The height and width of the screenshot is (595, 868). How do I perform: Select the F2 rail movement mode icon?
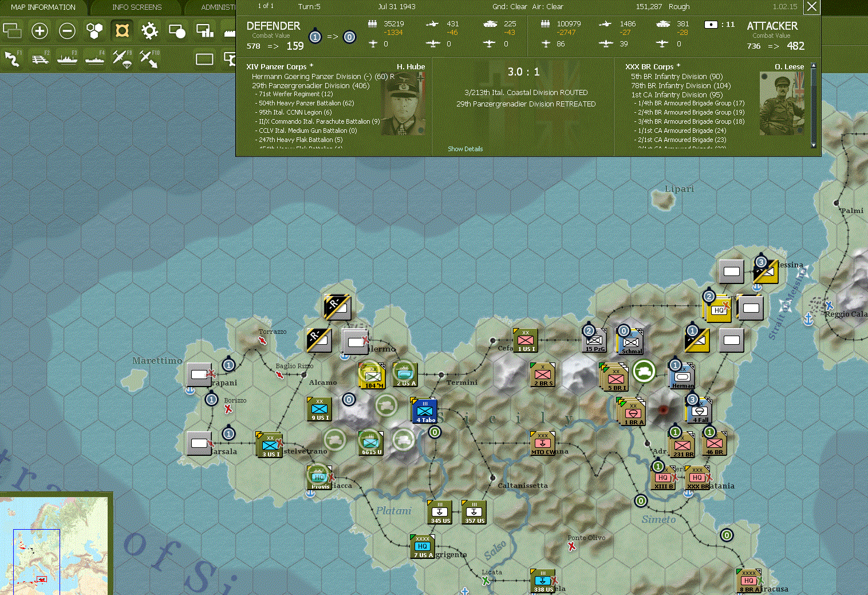[40, 58]
